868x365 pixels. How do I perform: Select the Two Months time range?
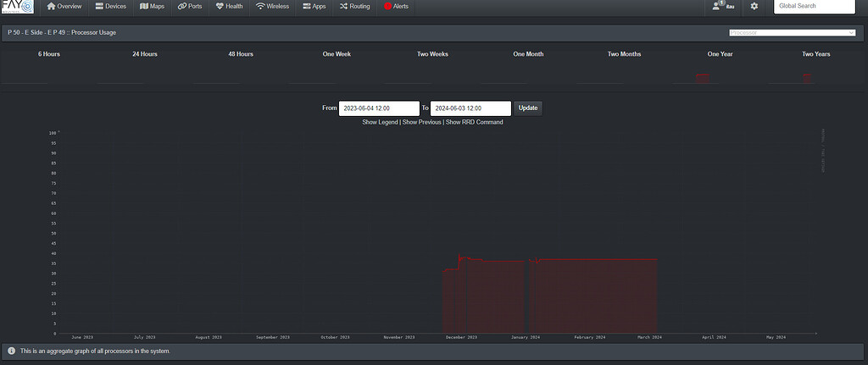pyautogui.click(x=624, y=54)
